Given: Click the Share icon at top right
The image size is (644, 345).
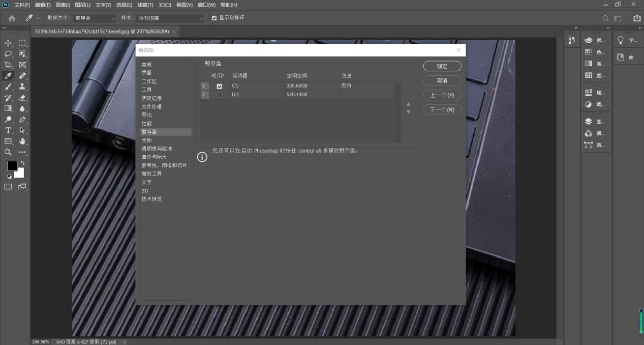Looking at the screenshot, I should [636, 18].
